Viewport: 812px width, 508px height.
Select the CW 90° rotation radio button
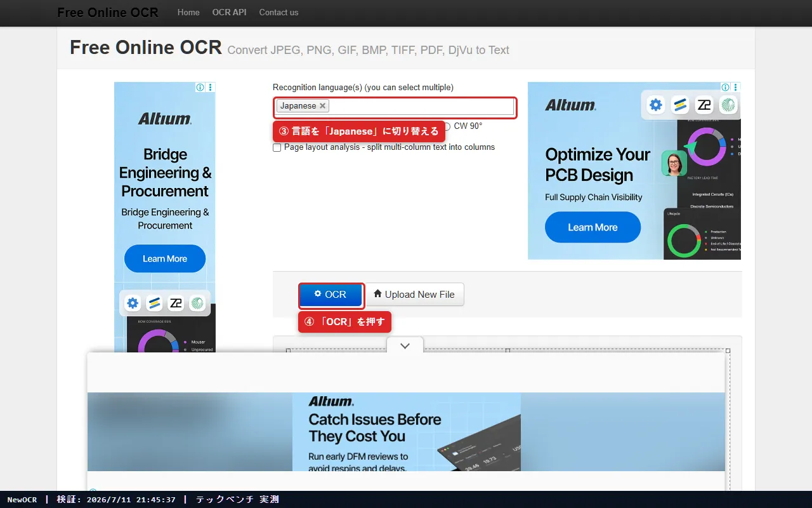tap(447, 126)
